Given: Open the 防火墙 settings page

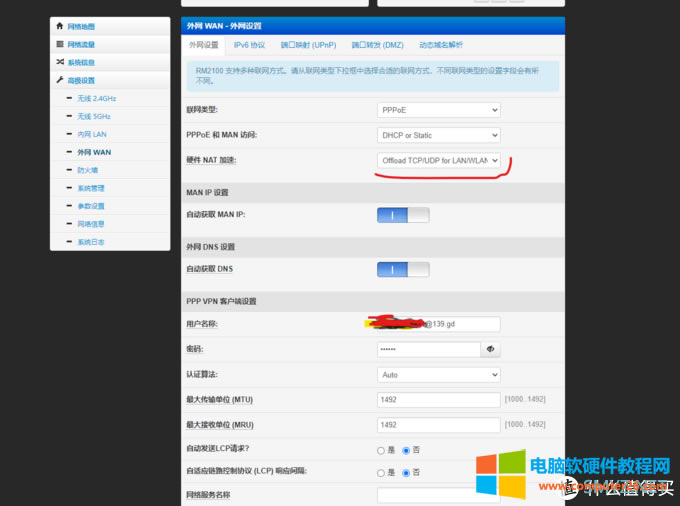Looking at the screenshot, I should tap(90, 170).
